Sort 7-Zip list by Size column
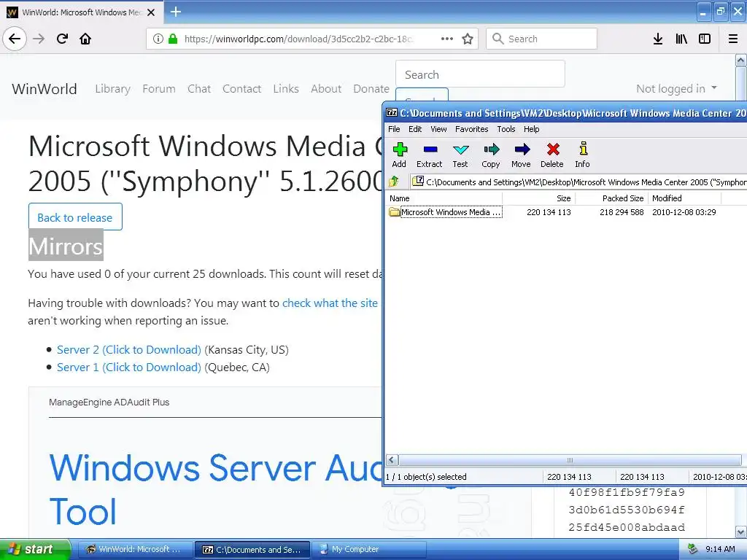This screenshot has height=560, width=747. 539,198
